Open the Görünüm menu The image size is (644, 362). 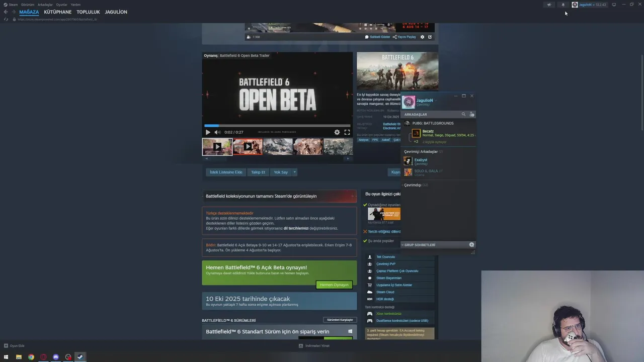point(28,5)
